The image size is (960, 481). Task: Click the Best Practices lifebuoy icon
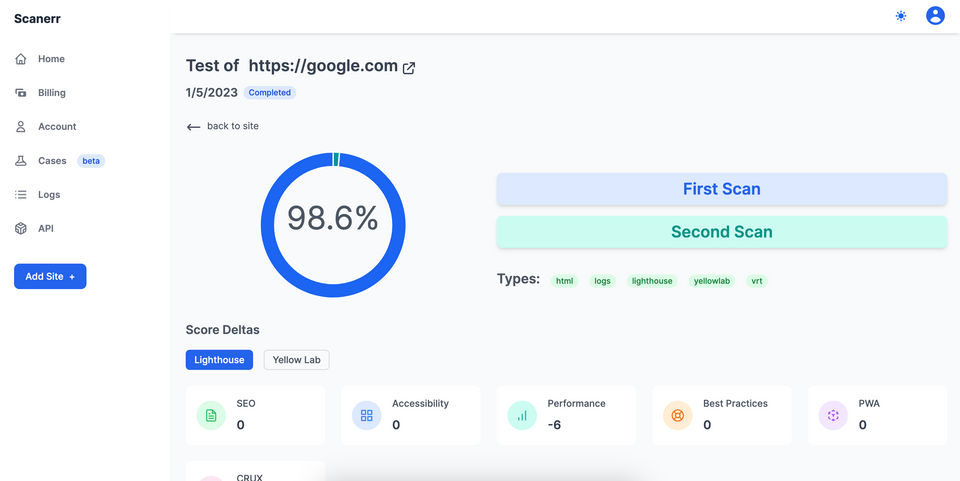678,416
